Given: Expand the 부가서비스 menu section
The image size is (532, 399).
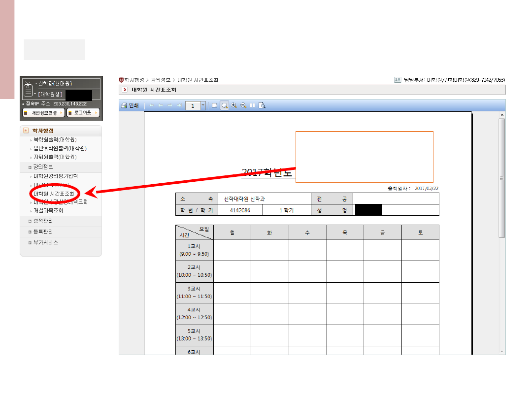Looking at the screenshot, I should click(45, 242).
